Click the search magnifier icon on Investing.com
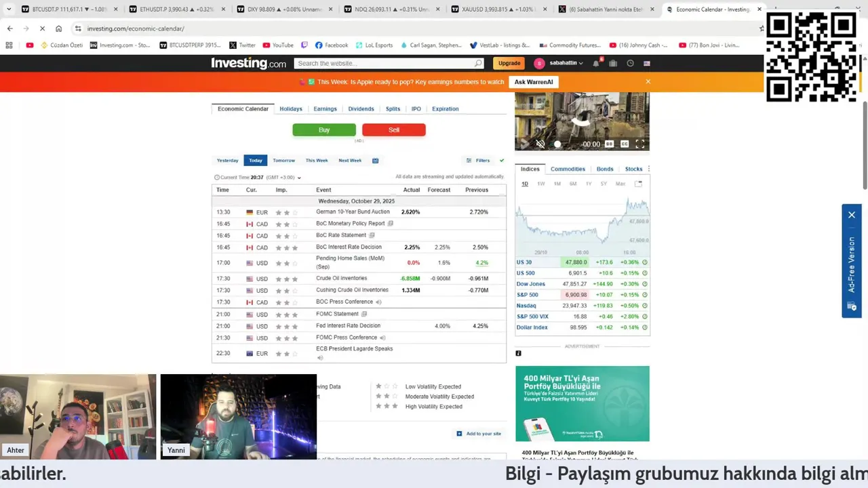The width and height of the screenshot is (868, 488). point(478,63)
